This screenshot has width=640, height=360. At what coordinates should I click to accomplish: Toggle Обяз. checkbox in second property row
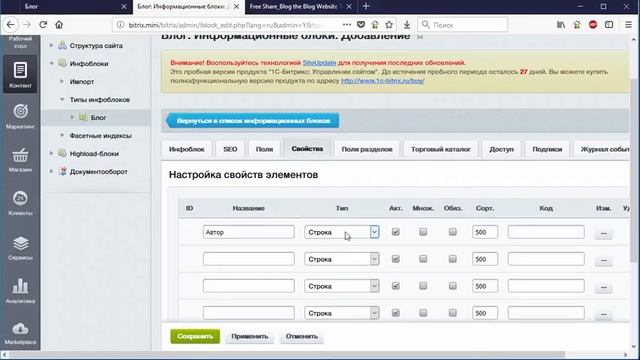[453, 259]
